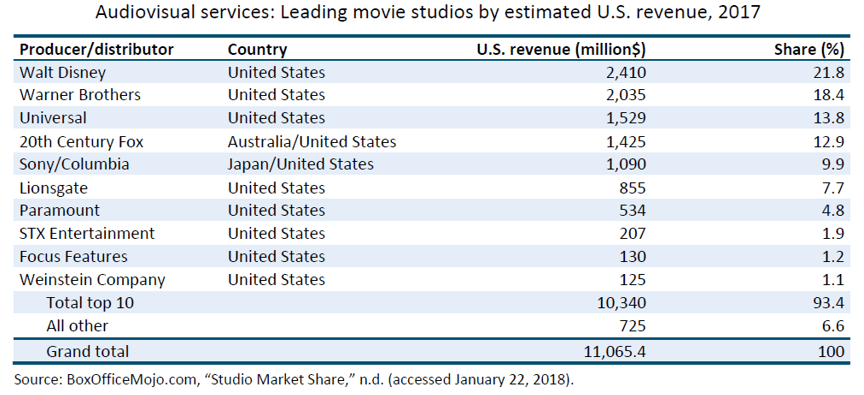Select the STX Entertainment cell

[87, 233]
